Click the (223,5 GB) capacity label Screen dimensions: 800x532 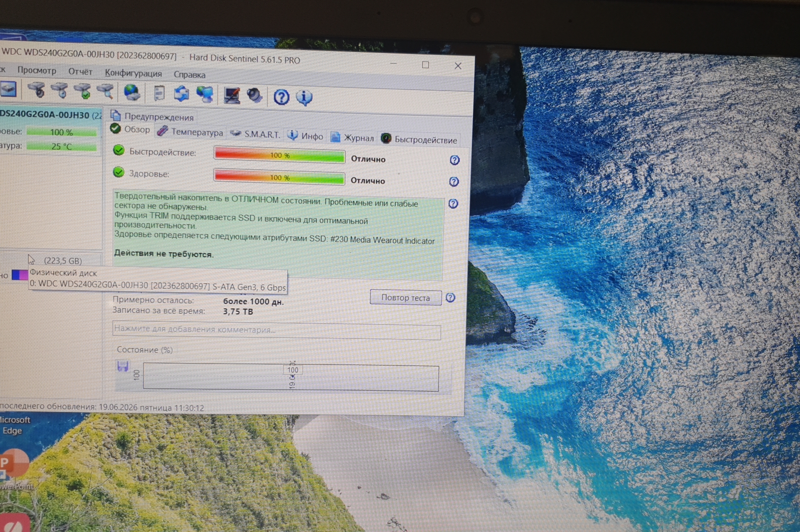63,261
